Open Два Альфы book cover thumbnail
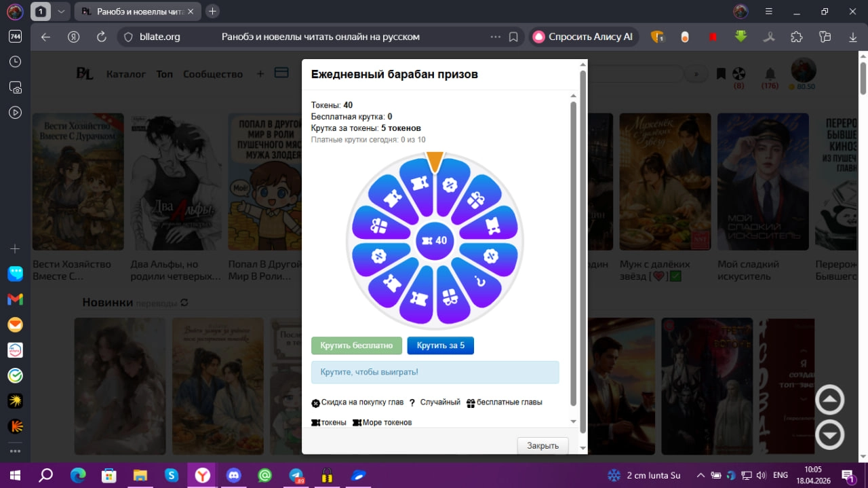 pyautogui.click(x=176, y=182)
